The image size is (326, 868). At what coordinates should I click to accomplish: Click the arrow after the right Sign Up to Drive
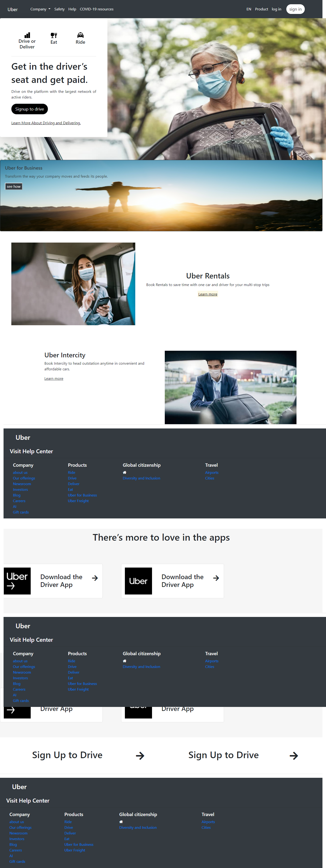[294, 756]
